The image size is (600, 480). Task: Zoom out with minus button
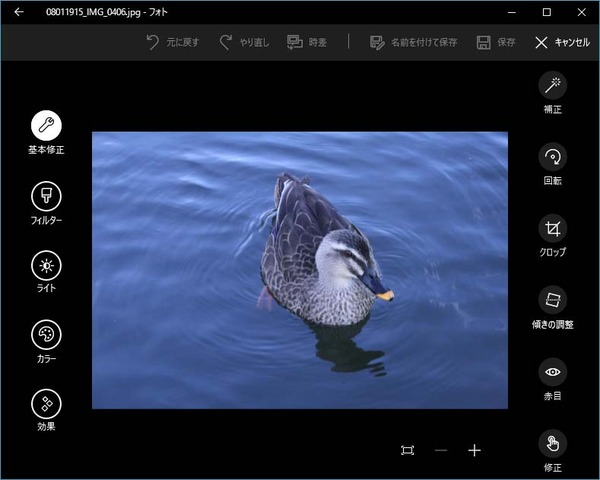tap(441, 451)
